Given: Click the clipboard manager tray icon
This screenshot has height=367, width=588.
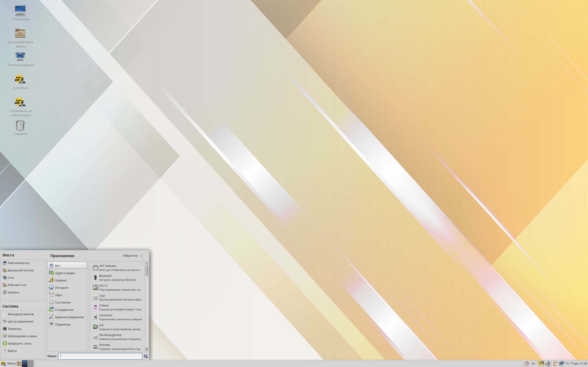Looking at the screenshot, I should click(x=555, y=363).
